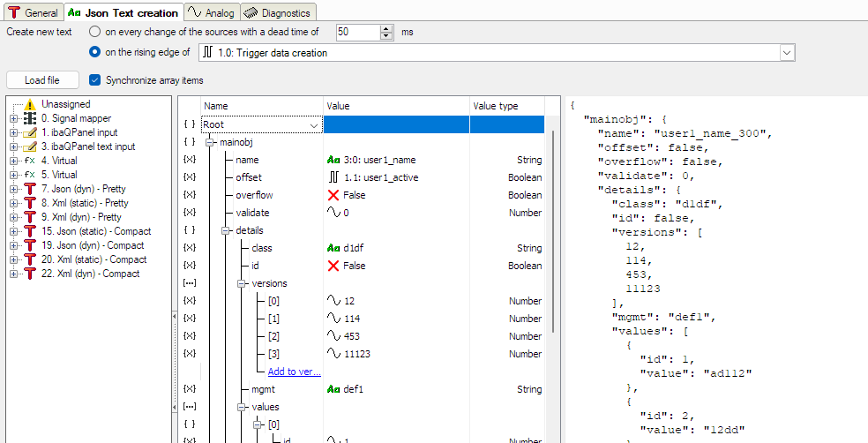
Task: Expand the 8. Xml (static) - Pretty node
Action: click(x=13, y=203)
